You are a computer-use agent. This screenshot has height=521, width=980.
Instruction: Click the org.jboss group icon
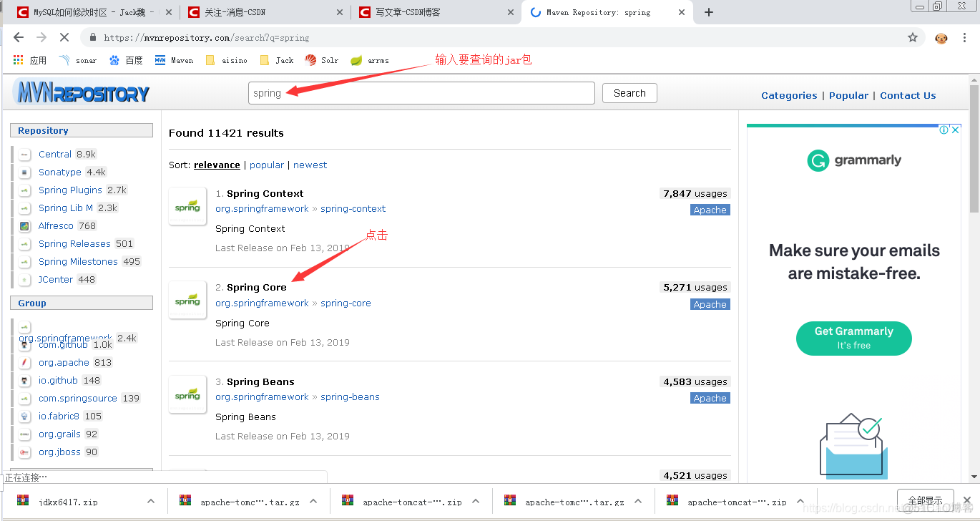coord(25,452)
